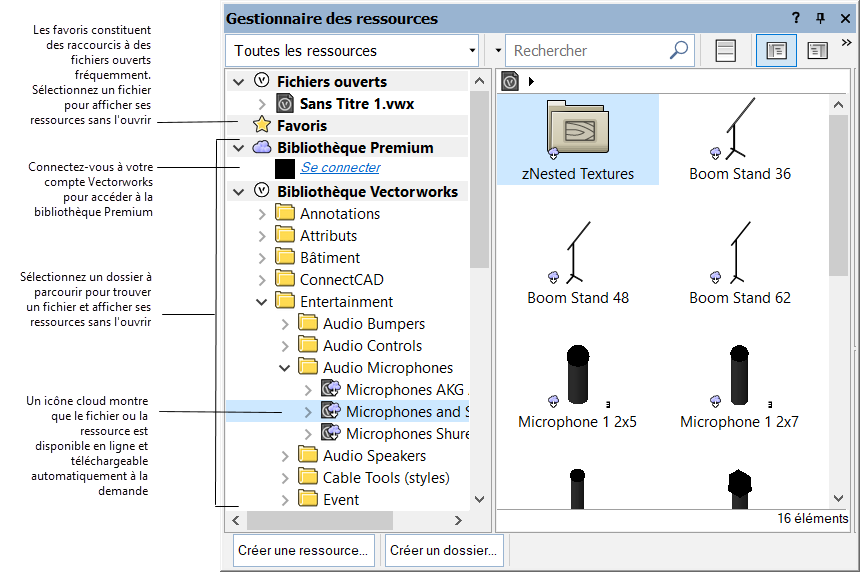Image resolution: width=860 pixels, height=572 pixels.
Task: Select the Bibliothèque Premium cloud entry
Action: pos(354,147)
